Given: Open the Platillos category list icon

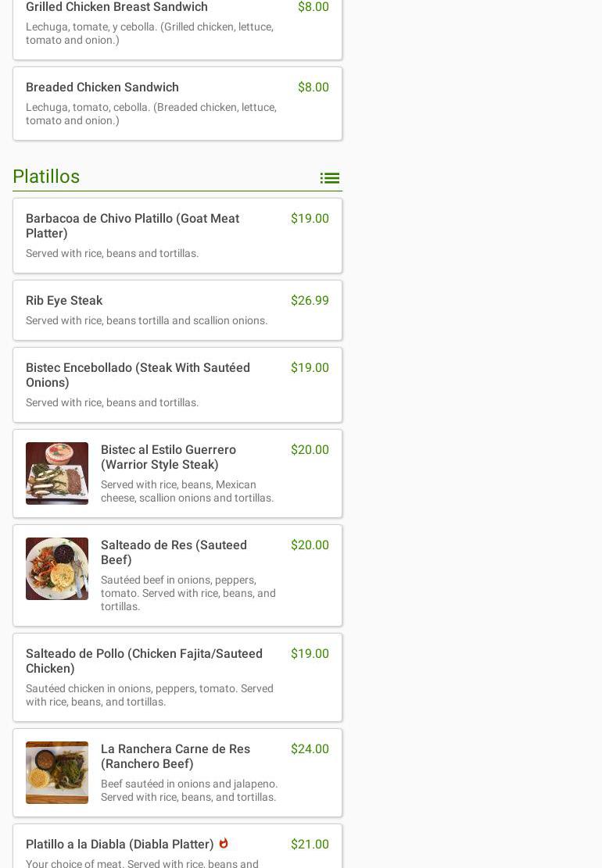Looking at the screenshot, I should (x=329, y=178).
